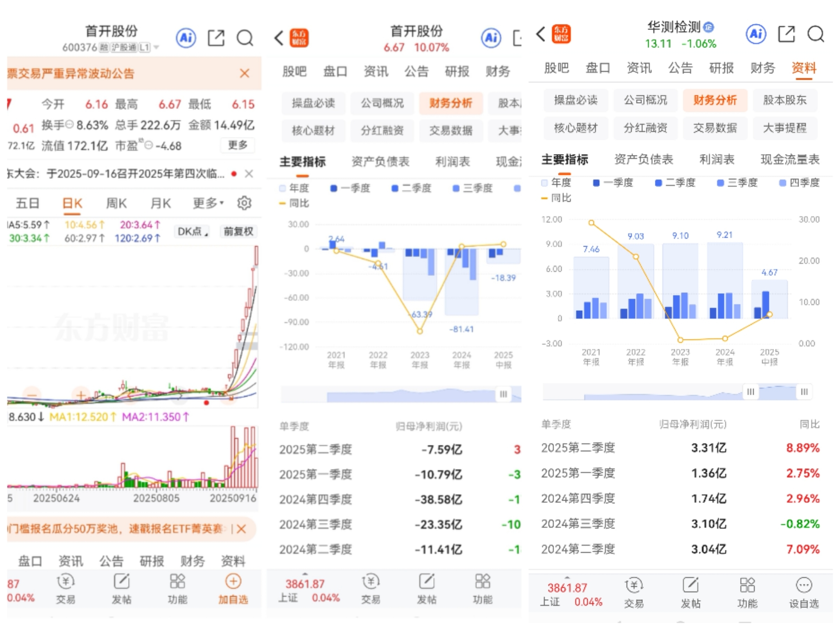Viewport: 840px width, 630px height.
Task: Open share icon in left panel header
Action: pyautogui.click(x=216, y=38)
